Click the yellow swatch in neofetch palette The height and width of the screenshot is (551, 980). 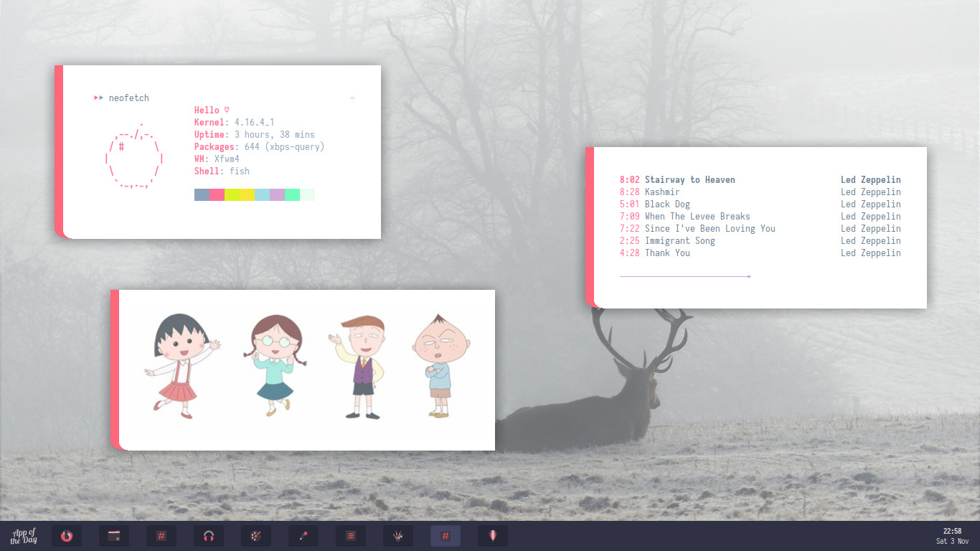point(247,195)
